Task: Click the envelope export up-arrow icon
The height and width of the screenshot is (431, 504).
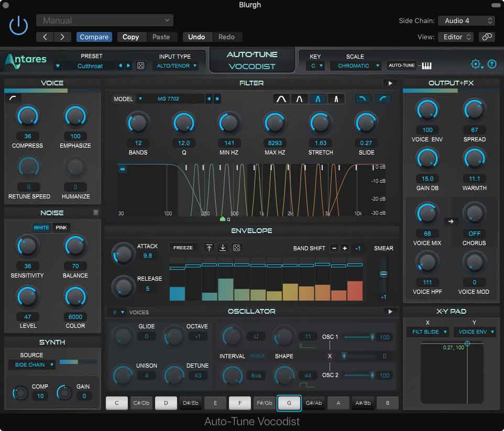Action: click(x=209, y=247)
